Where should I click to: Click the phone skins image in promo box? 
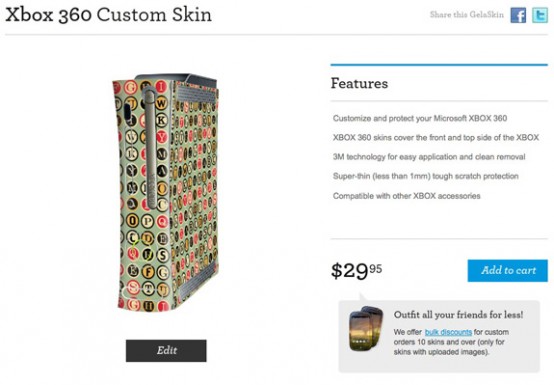click(365, 329)
